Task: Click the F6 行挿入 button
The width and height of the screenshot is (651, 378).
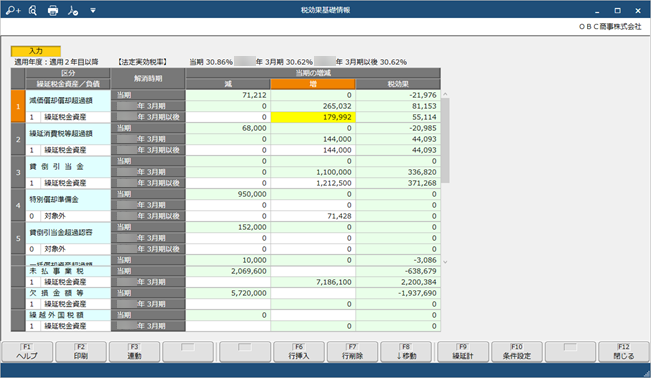Action: point(299,351)
